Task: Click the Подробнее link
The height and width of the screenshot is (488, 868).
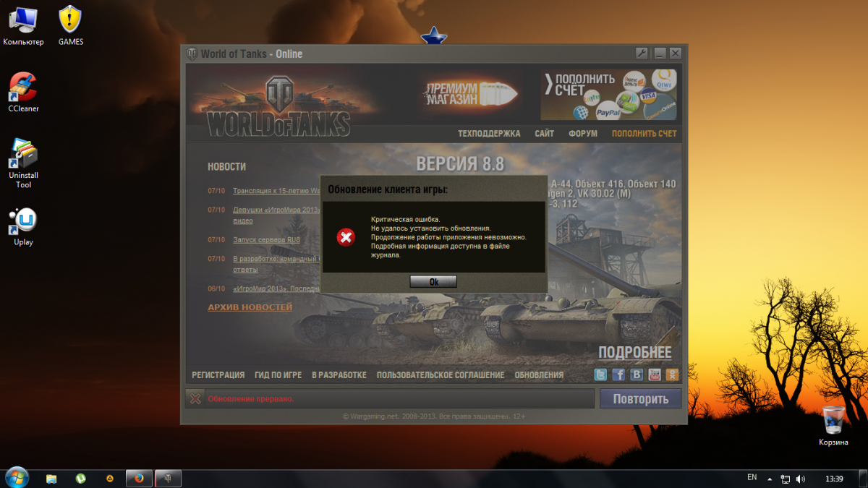Action: 635,353
